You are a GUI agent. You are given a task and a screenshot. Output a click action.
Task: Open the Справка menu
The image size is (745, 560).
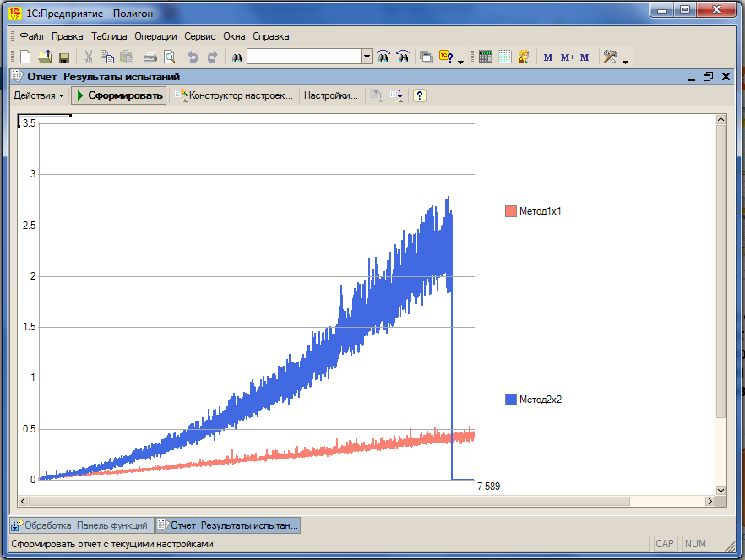271,36
